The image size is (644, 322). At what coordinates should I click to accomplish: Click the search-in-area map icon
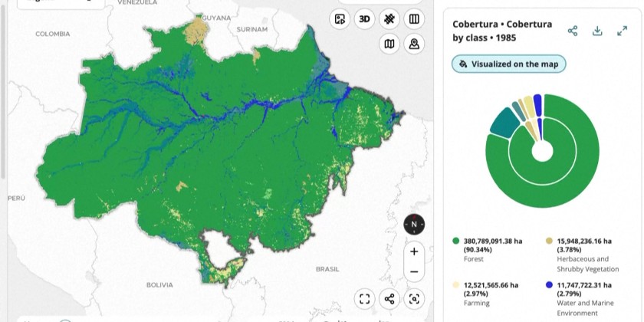414,299
